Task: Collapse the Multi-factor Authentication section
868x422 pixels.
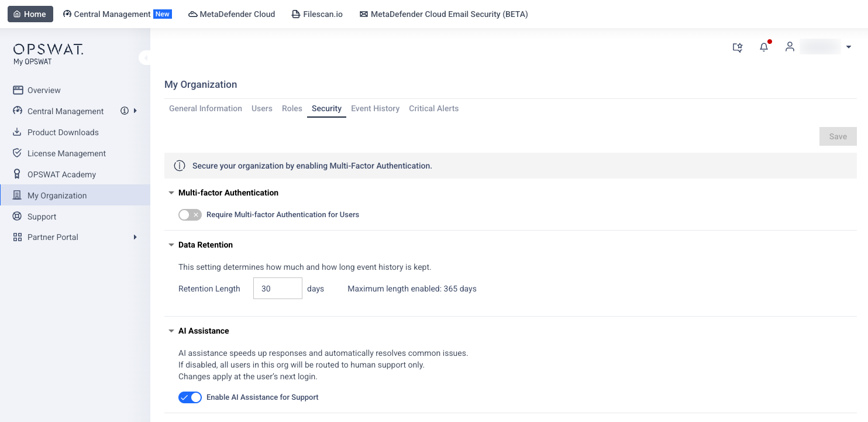Action: tap(171, 193)
